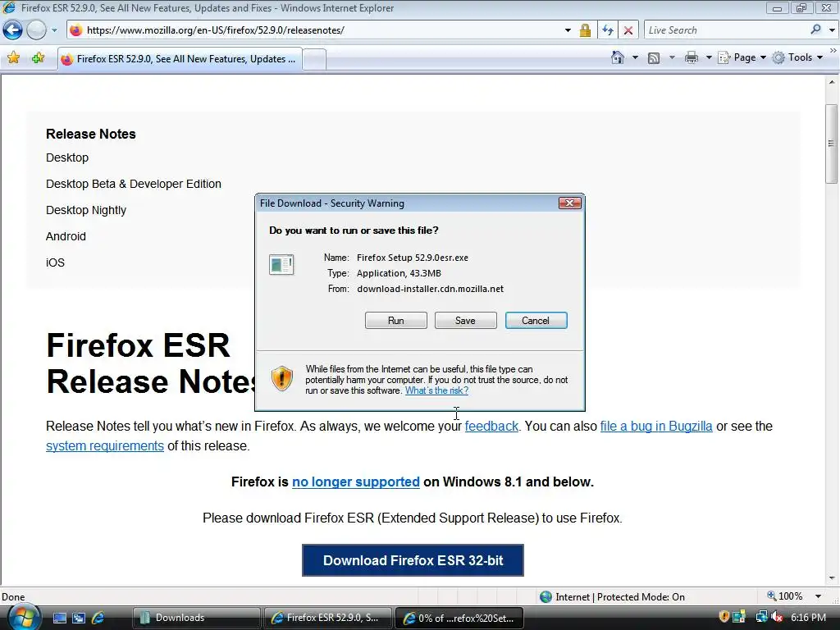Click the address bar URL field

click(322, 30)
